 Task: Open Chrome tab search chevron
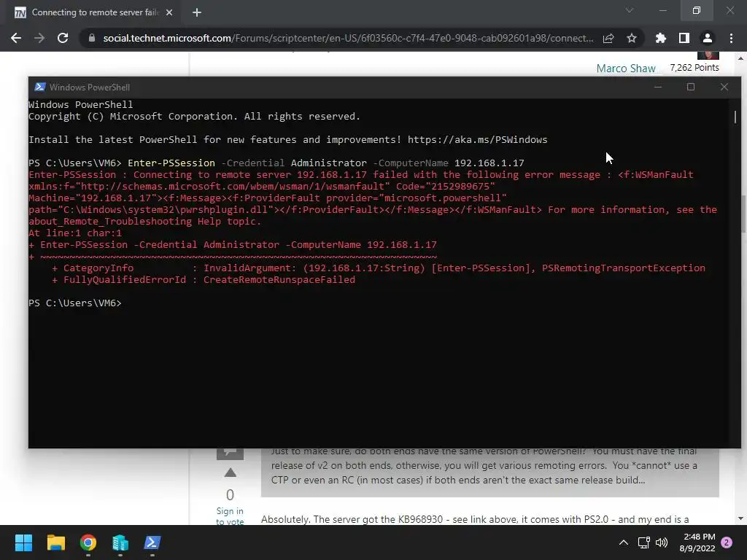click(x=630, y=10)
